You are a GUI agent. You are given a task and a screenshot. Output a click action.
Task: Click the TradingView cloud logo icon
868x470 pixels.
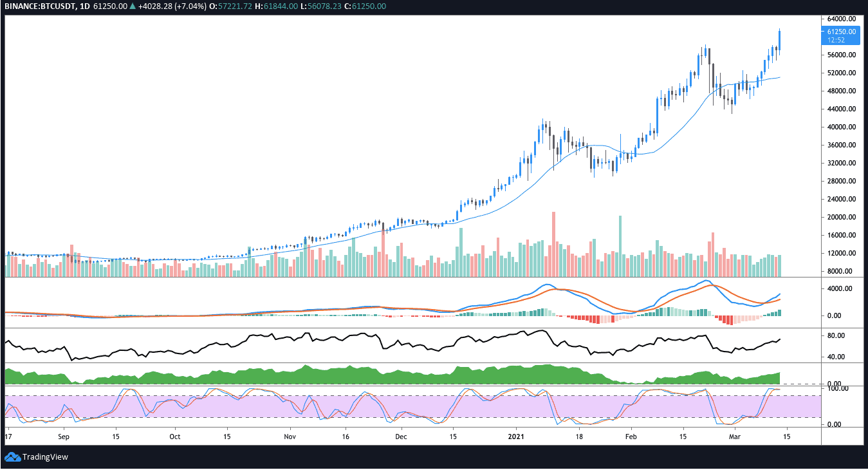(x=12, y=457)
